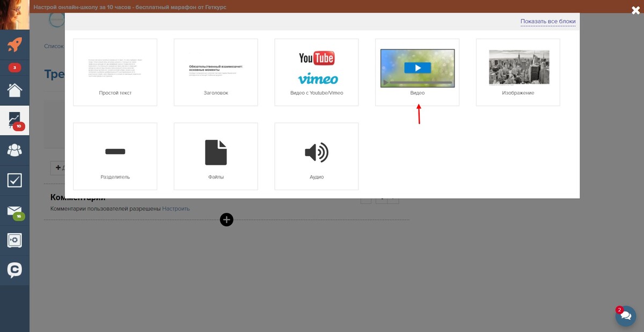Select the Аудио block

click(316, 156)
